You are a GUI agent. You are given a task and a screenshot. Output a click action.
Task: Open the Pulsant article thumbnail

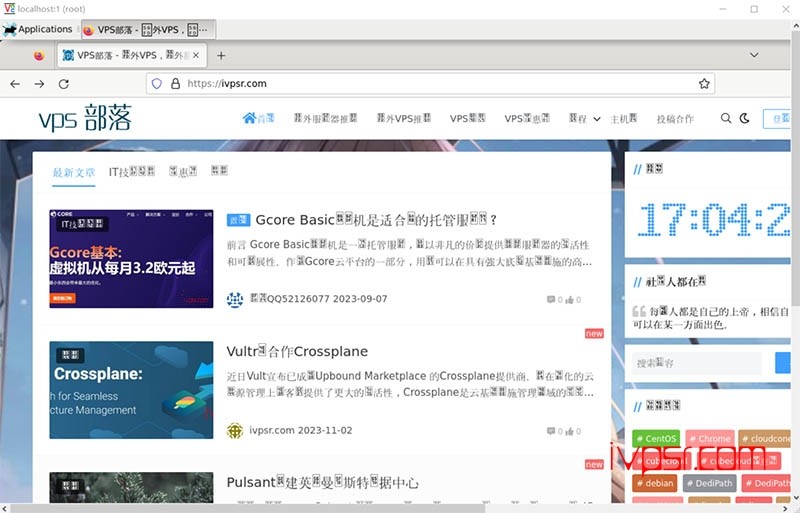tap(131, 487)
